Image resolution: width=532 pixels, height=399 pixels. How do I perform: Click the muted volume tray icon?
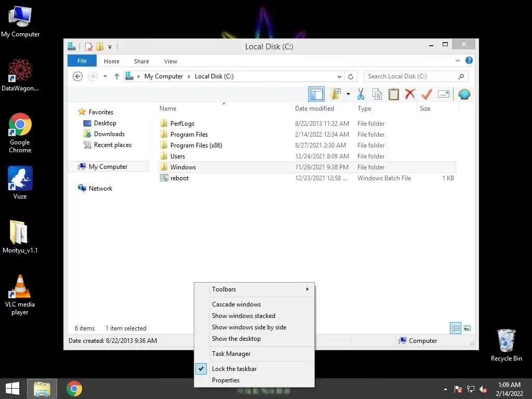[x=483, y=389]
